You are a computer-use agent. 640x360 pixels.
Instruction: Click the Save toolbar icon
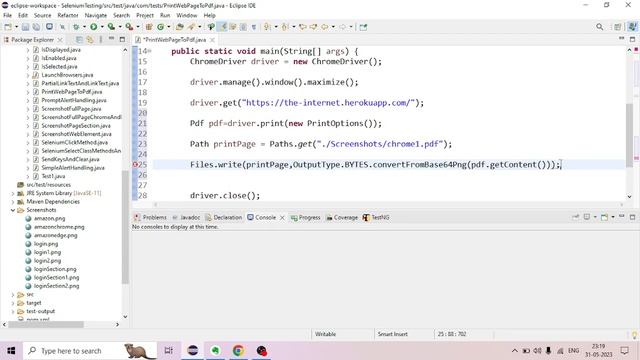point(25,27)
